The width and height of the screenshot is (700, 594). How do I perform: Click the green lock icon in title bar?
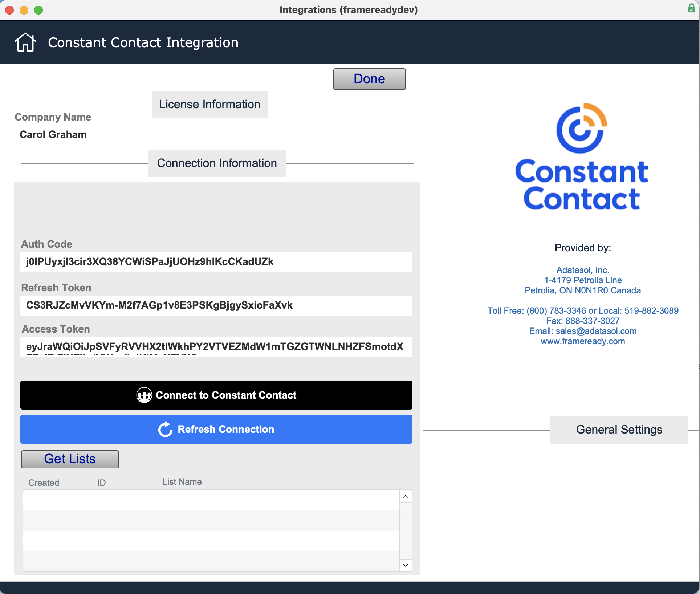click(691, 9)
